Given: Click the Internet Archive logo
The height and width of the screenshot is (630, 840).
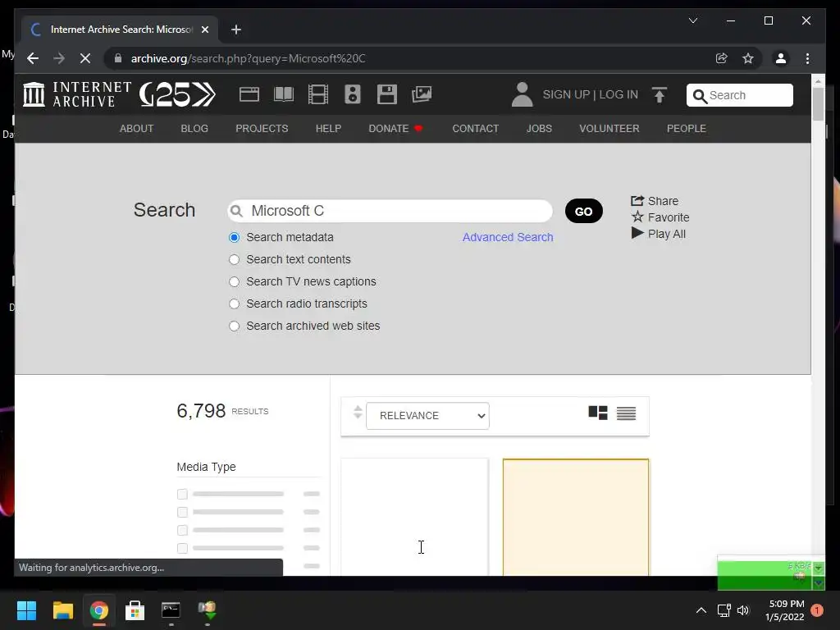Looking at the screenshot, I should pyautogui.click(x=76, y=94).
